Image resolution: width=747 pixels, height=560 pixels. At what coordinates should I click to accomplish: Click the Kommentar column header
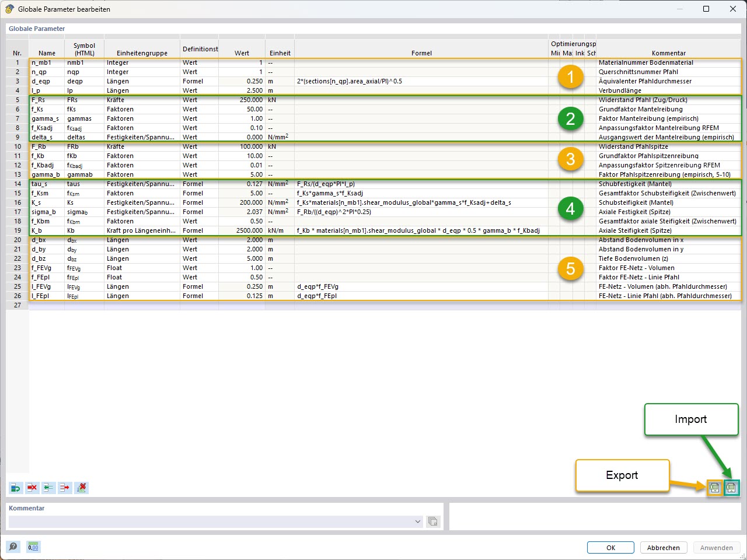(669, 52)
